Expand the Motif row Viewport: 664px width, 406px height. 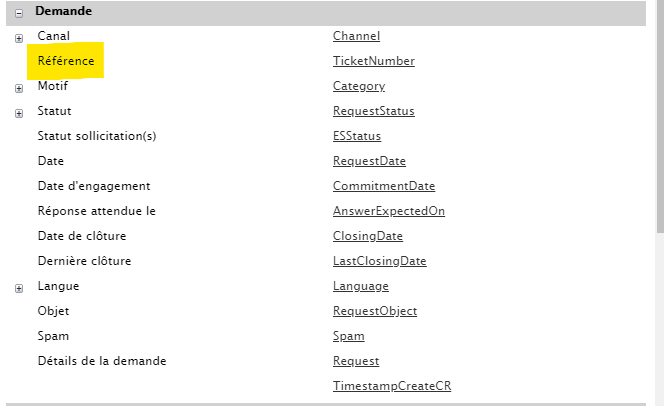tap(19, 88)
